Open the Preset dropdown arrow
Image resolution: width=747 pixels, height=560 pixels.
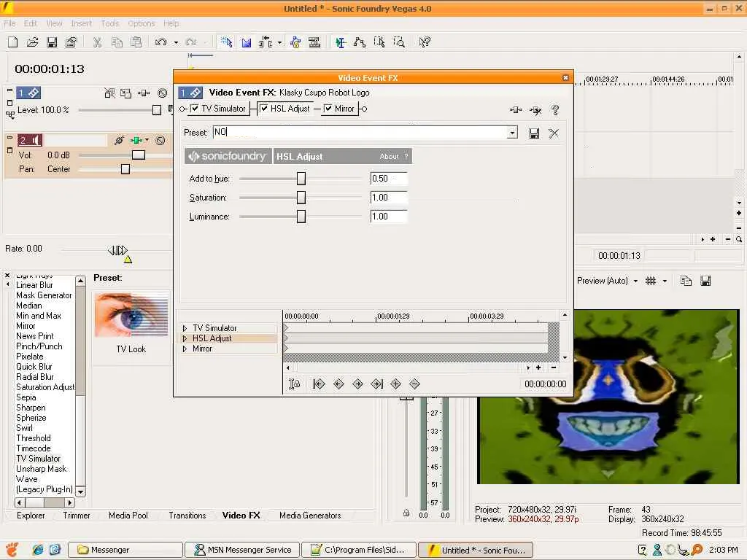tap(513, 133)
